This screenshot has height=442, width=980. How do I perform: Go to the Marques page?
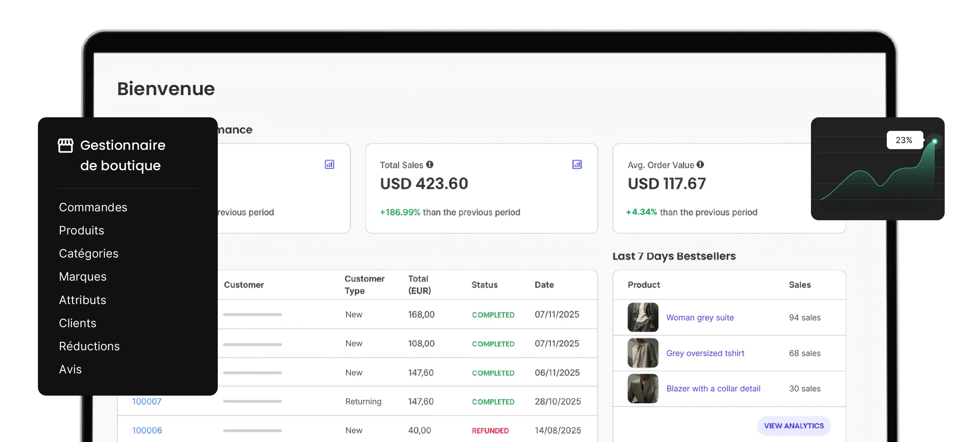tap(83, 277)
